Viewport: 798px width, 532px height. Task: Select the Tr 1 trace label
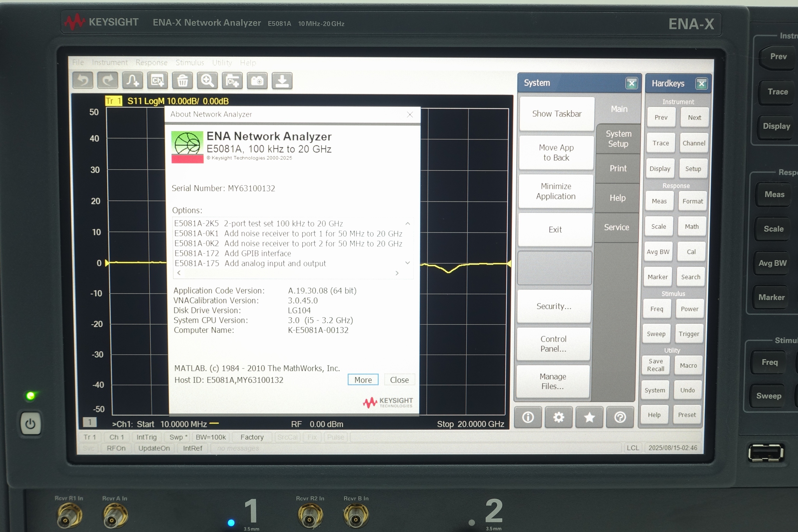(113, 101)
